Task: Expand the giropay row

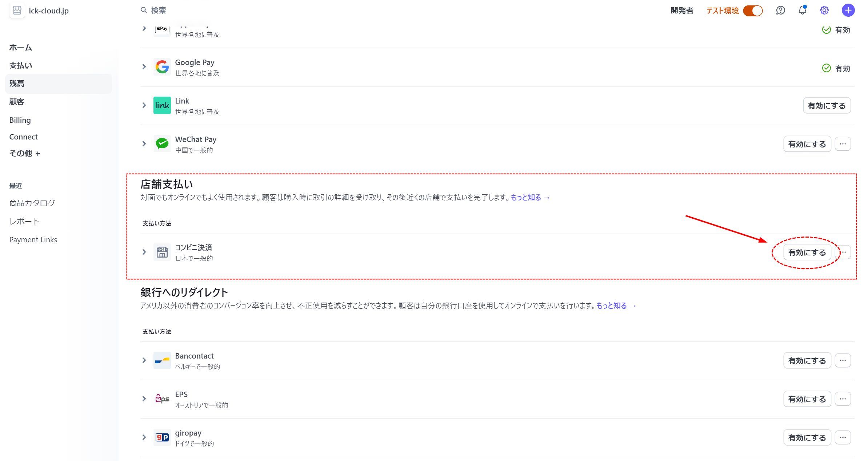Action: [x=144, y=437]
